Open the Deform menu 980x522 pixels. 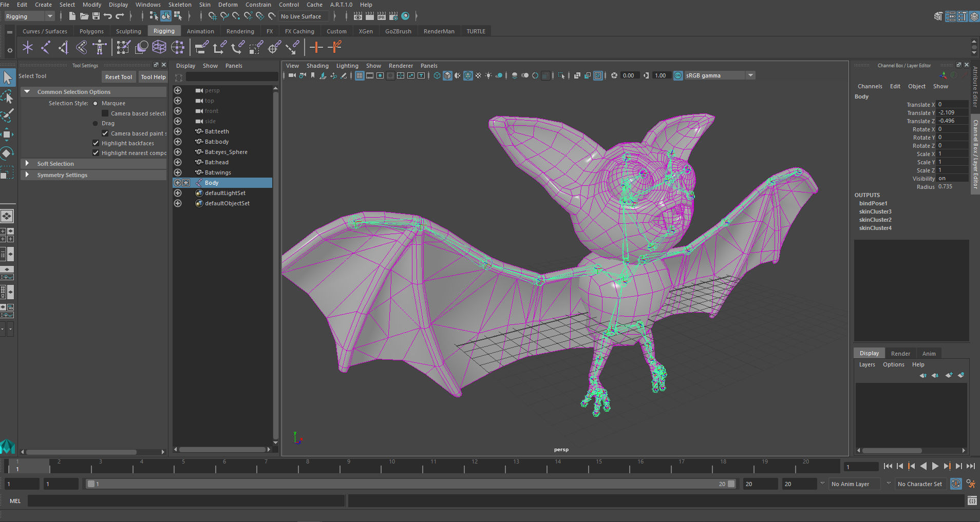[x=228, y=5]
